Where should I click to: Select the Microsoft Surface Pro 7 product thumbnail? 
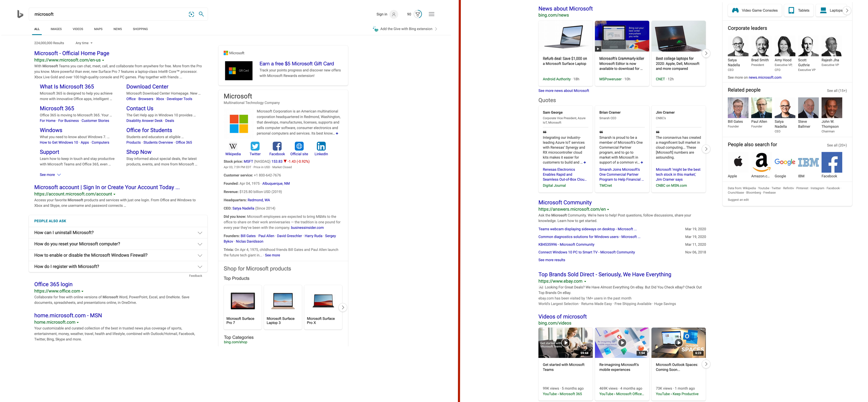pyautogui.click(x=243, y=301)
